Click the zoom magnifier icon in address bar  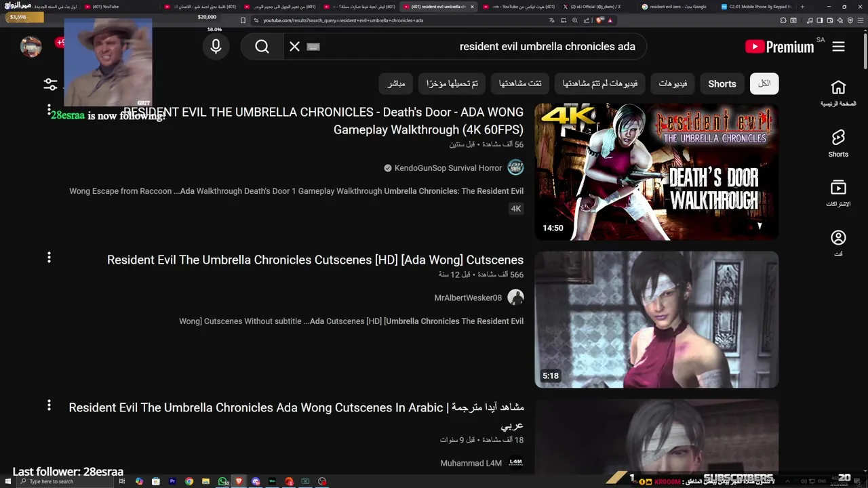[575, 20]
